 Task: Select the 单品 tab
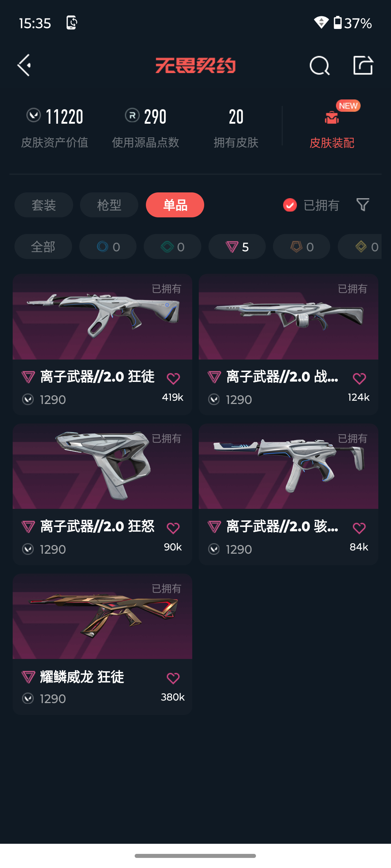coord(175,205)
